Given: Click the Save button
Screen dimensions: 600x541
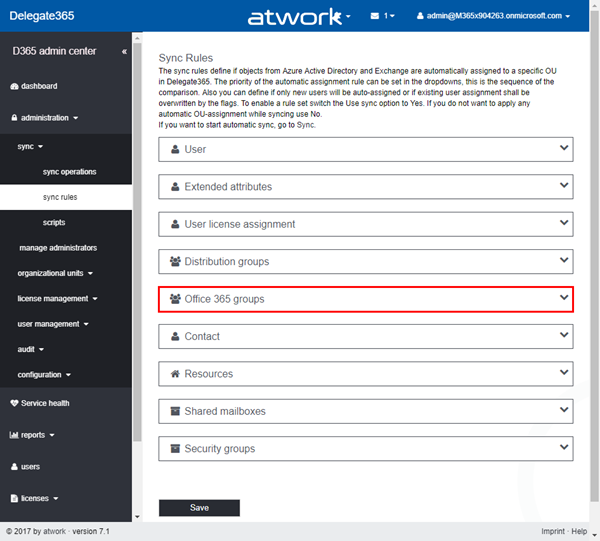Looking at the screenshot, I should pyautogui.click(x=199, y=508).
